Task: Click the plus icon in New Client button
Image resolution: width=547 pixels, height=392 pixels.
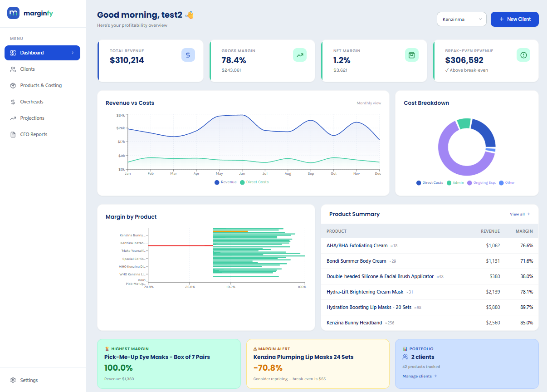Action: point(501,19)
